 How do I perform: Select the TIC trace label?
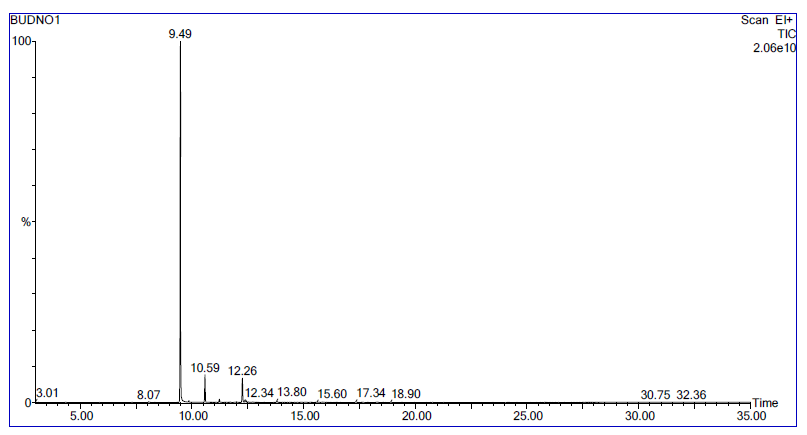[786, 33]
